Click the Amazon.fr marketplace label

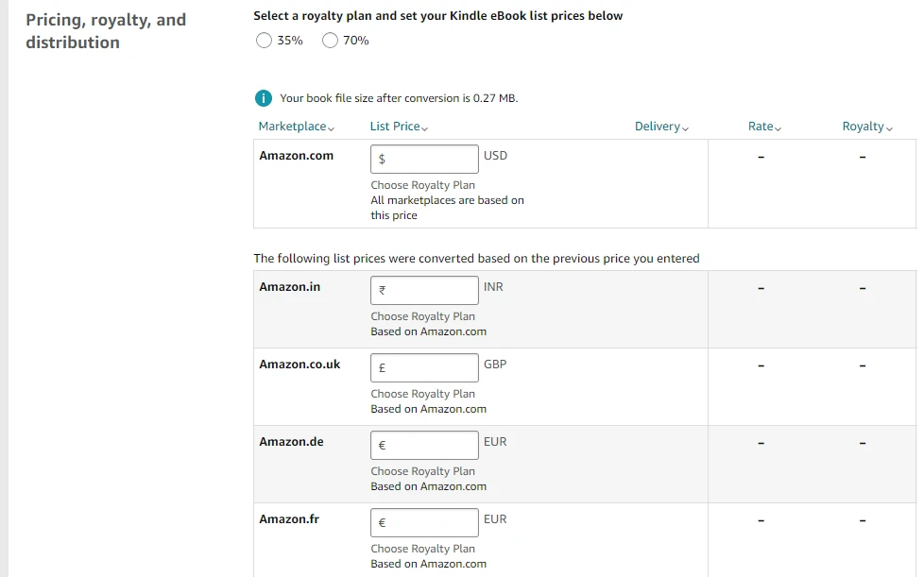(x=289, y=519)
